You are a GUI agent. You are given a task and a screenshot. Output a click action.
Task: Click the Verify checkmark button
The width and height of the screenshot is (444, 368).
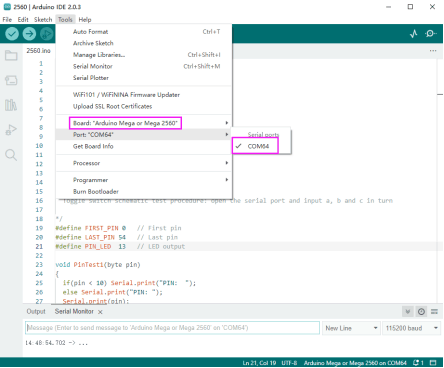tap(12, 34)
